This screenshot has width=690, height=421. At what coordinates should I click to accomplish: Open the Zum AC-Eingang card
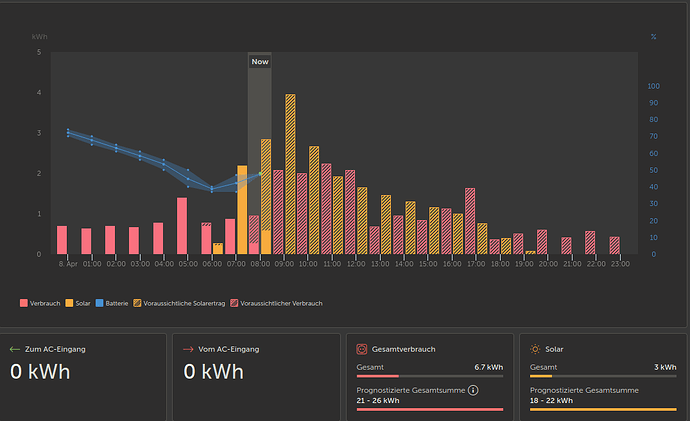(83, 377)
